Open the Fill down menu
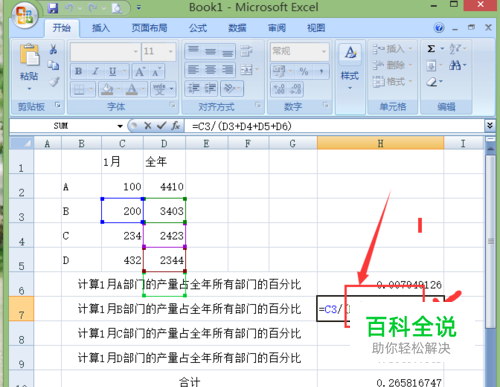This screenshot has width=500, height=387. pos(434,65)
